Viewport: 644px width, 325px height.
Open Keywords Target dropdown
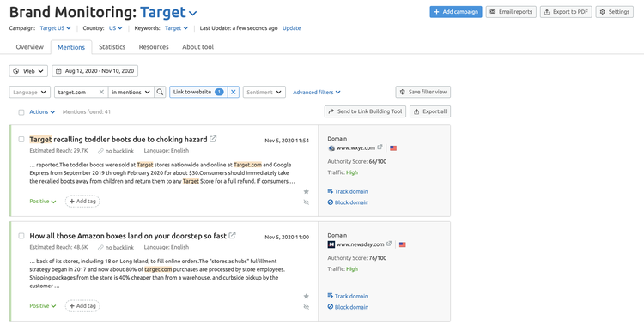(177, 28)
